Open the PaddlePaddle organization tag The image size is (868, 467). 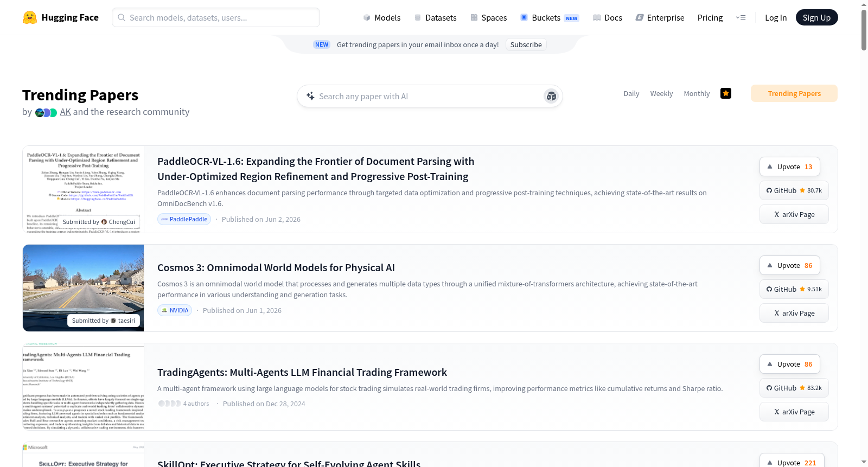(184, 219)
